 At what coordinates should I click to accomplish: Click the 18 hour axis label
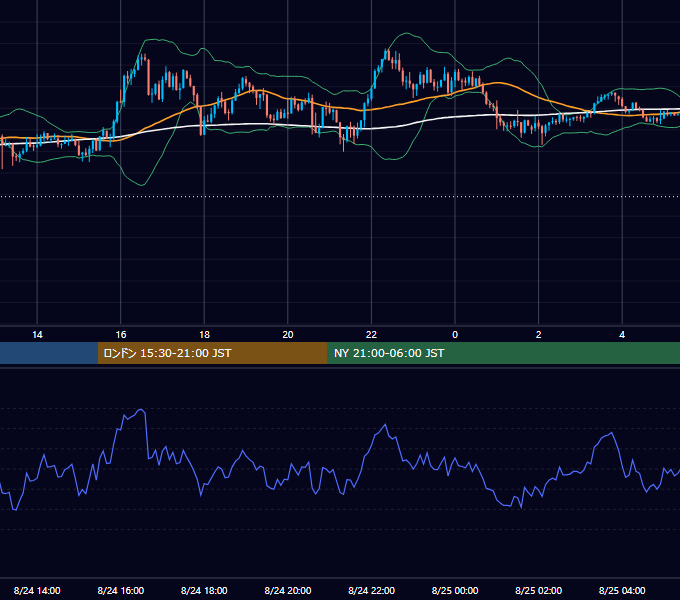coord(204,335)
